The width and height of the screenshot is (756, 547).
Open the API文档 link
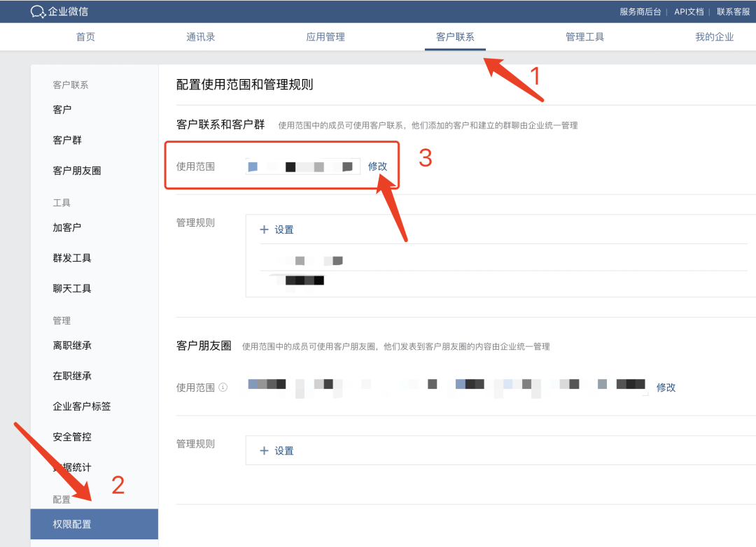click(689, 12)
